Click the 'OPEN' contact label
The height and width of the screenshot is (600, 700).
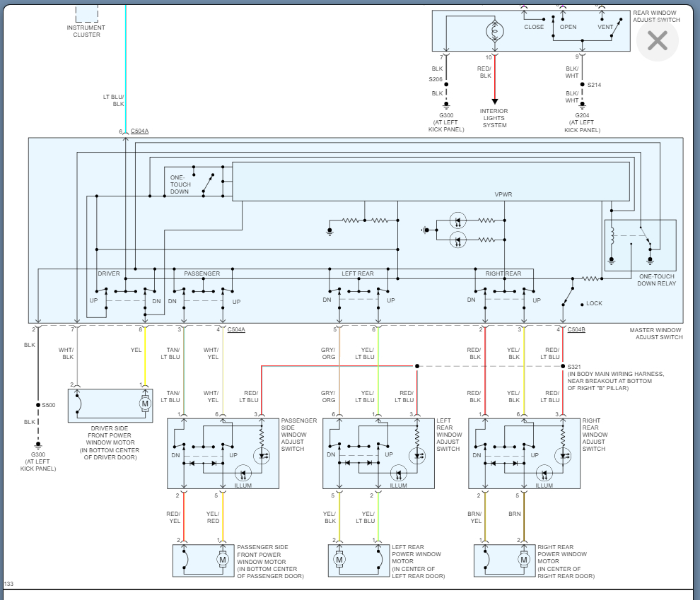pyautogui.click(x=568, y=28)
